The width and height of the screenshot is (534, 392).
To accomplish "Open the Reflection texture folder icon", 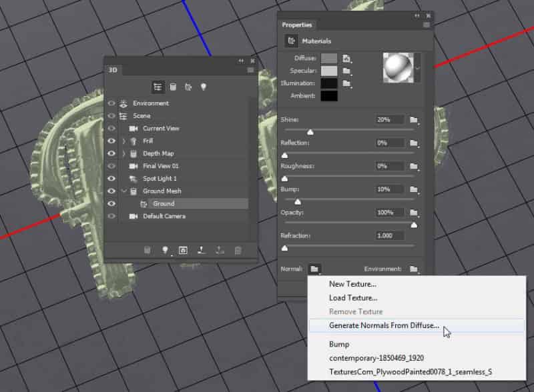I will pyautogui.click(x=414, y=143).
